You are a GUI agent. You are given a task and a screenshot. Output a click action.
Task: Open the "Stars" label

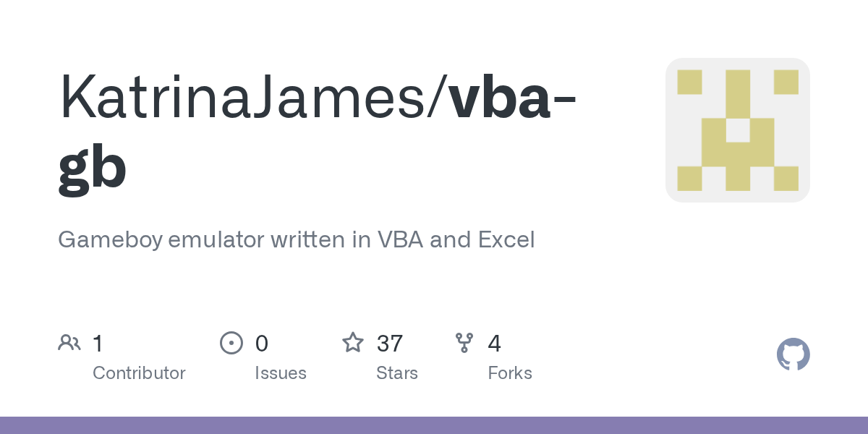(396, 373)
